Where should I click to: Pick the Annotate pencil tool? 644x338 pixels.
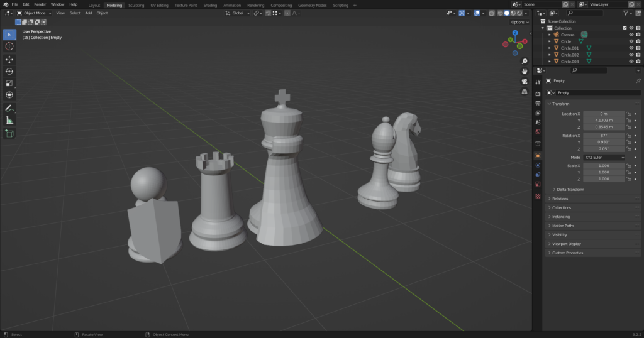(9, 108)
